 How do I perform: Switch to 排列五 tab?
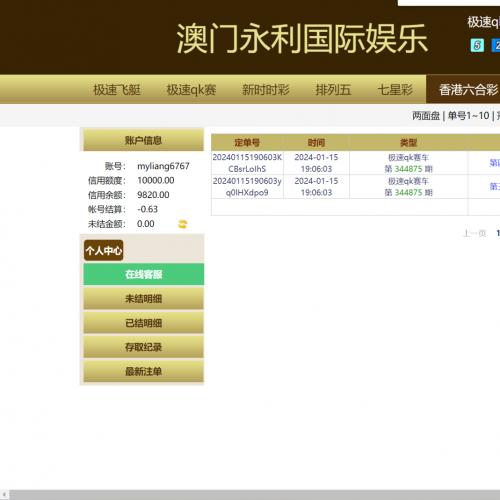click(x=333, y=90)
